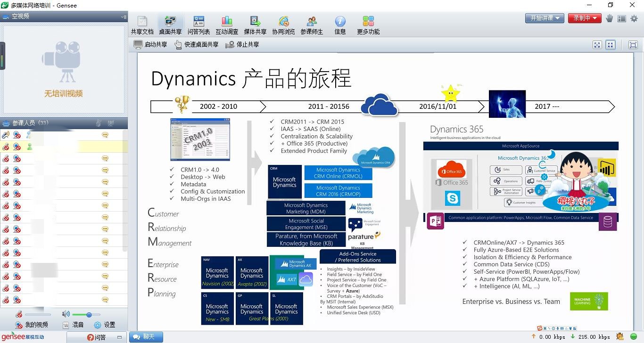The width and height of the screenshot is (644, 343).
Task: Click the participant list vertical scrollbar
Action: (125, 191)
